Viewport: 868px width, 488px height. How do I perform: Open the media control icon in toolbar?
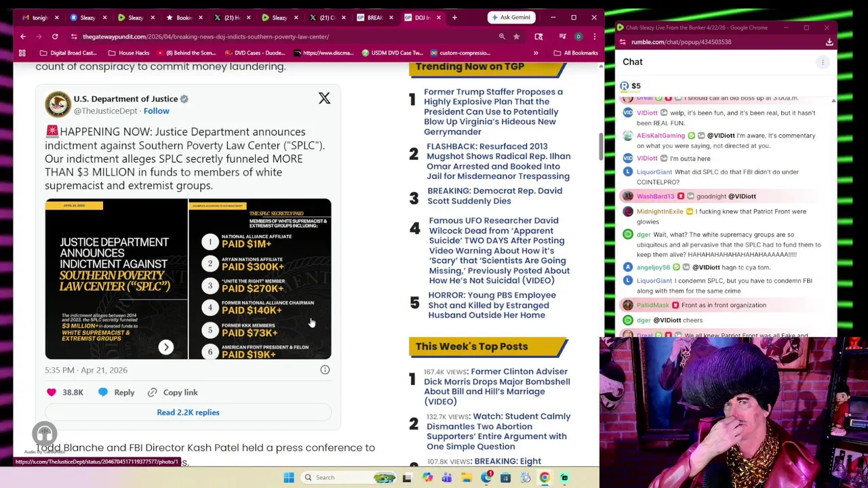click(x=562, y=37)
